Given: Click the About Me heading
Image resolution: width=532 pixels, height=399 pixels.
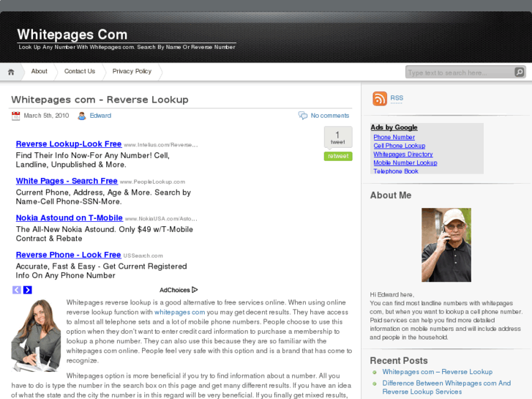Looking at the screenshot, I should (391, 195).
